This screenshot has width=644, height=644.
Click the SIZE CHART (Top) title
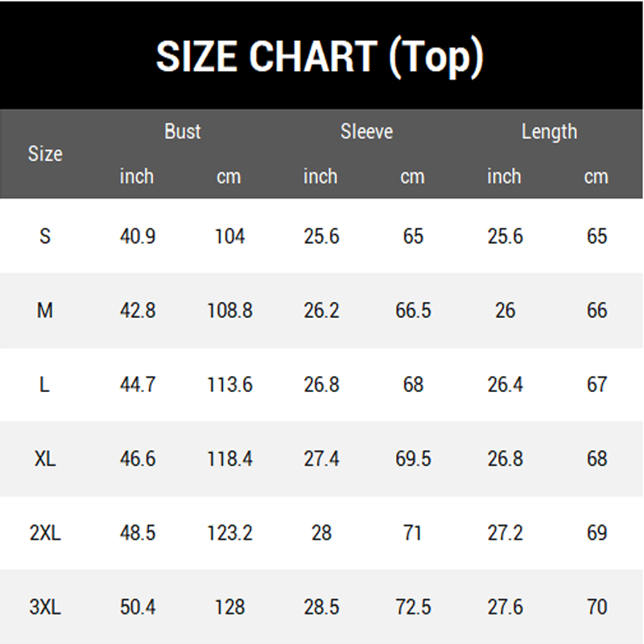(x=320, y=56)
